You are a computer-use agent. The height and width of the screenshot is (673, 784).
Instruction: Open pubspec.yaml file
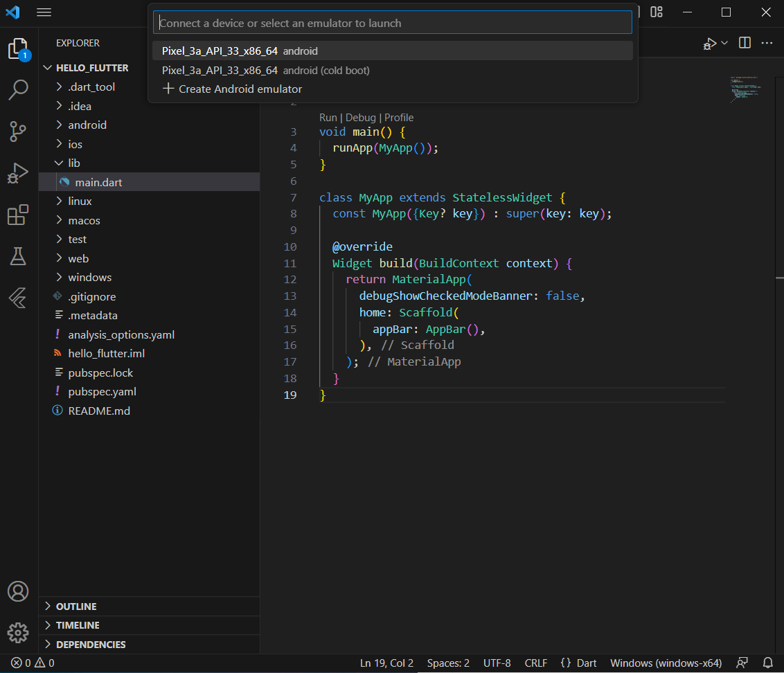point(149,391)
